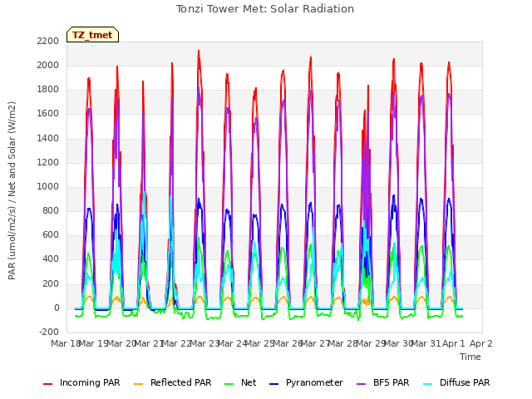This screenshot has width=532, height=399.
Task: Click the 1400 y-axis tick label
Action: 48,139
